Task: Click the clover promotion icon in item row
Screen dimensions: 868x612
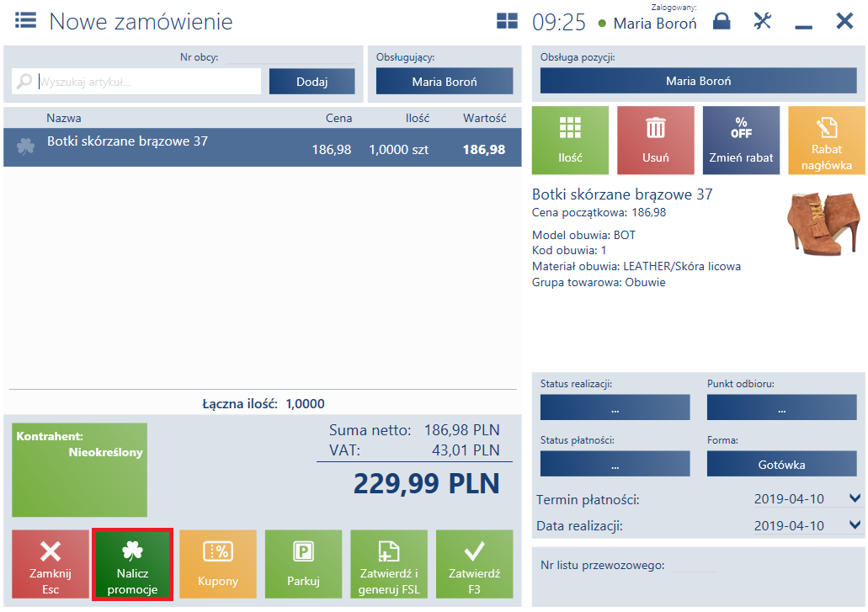Action: [25, 146]
